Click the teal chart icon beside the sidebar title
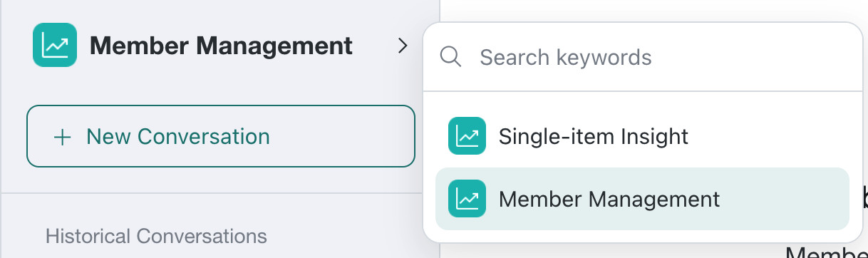Screen dimensions: 868x258 click(54, 46)
